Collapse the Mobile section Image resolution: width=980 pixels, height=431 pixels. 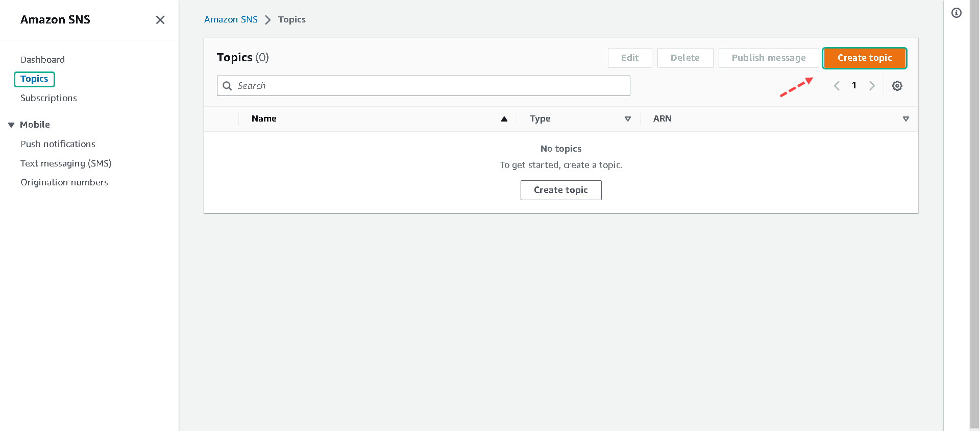[11, 125]
